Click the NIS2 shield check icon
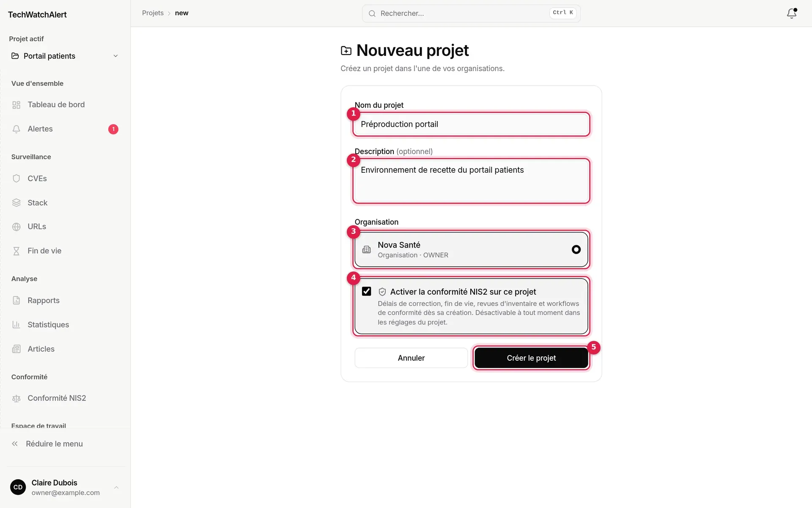 tap(382, 292)
